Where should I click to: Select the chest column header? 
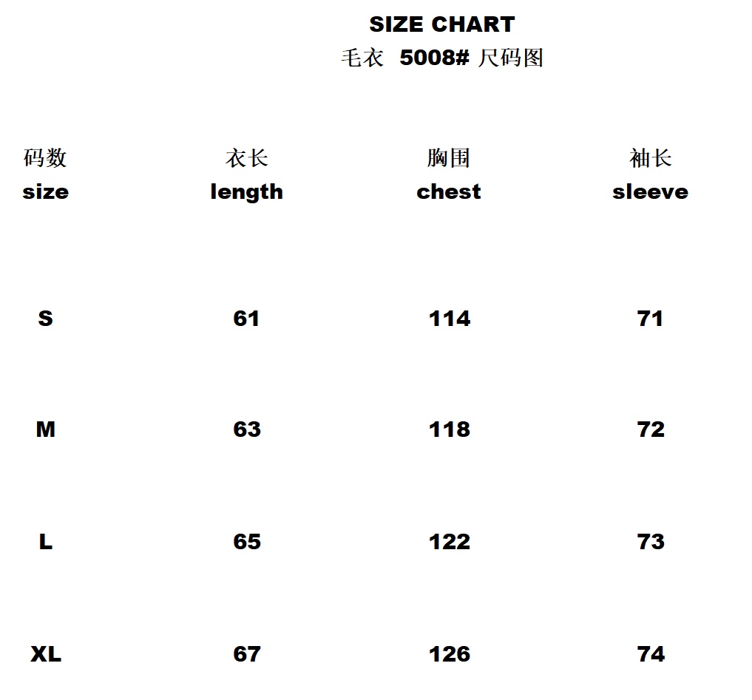448,191
